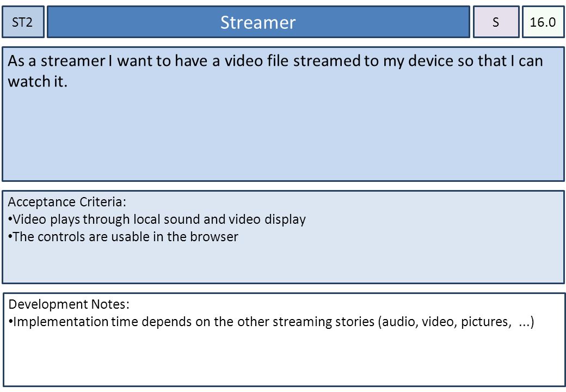This screenshot has height=392, width=566.
Task: Click the Development Notes heading
Action: point(69,304)
